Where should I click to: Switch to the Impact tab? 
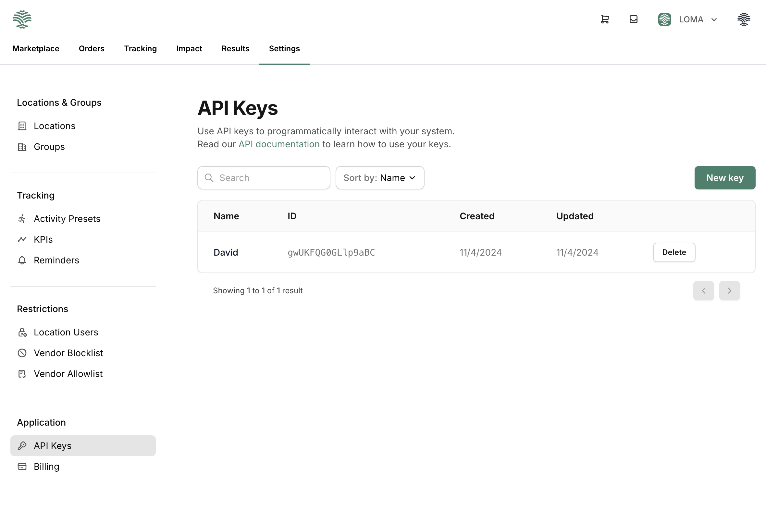pos(189,49)
